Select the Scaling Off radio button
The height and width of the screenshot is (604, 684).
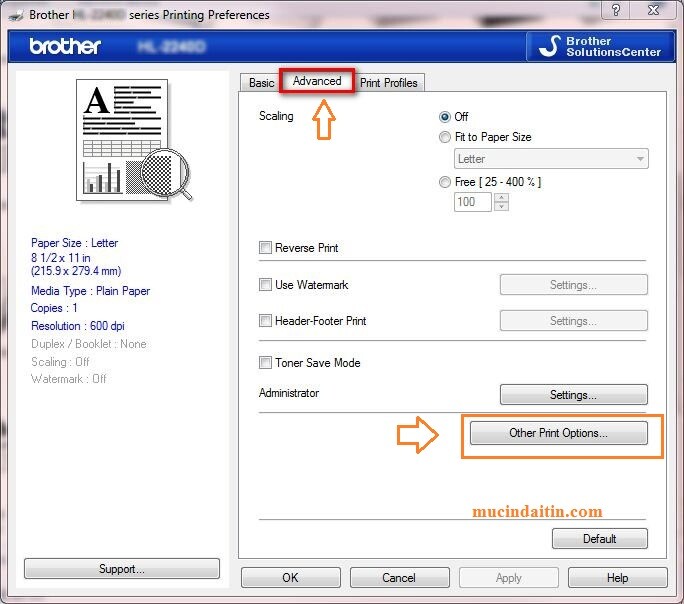(x=445, y=117)
